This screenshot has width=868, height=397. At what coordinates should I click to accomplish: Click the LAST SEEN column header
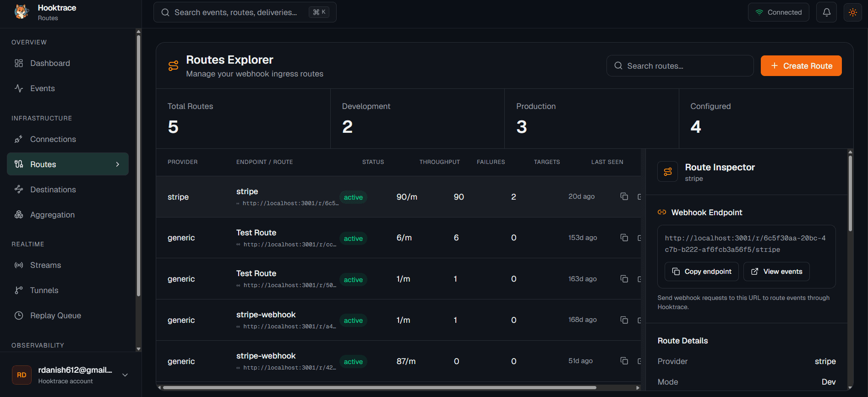607,162
